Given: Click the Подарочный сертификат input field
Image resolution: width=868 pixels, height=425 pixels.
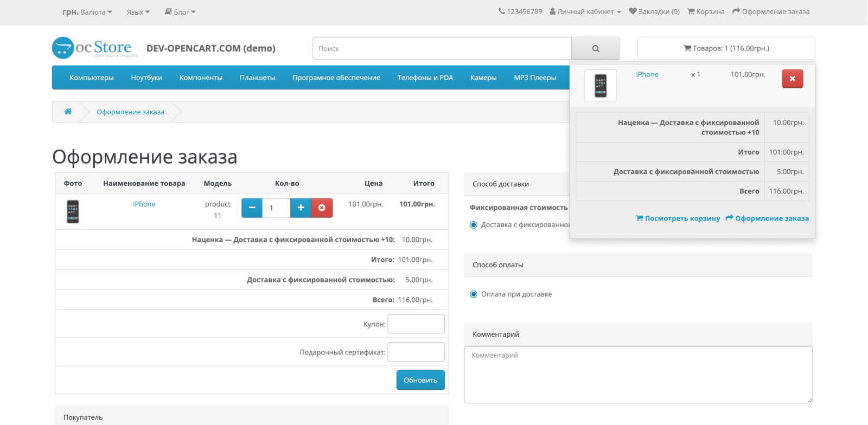Looking at the screenshot, I should pos(416,352).
